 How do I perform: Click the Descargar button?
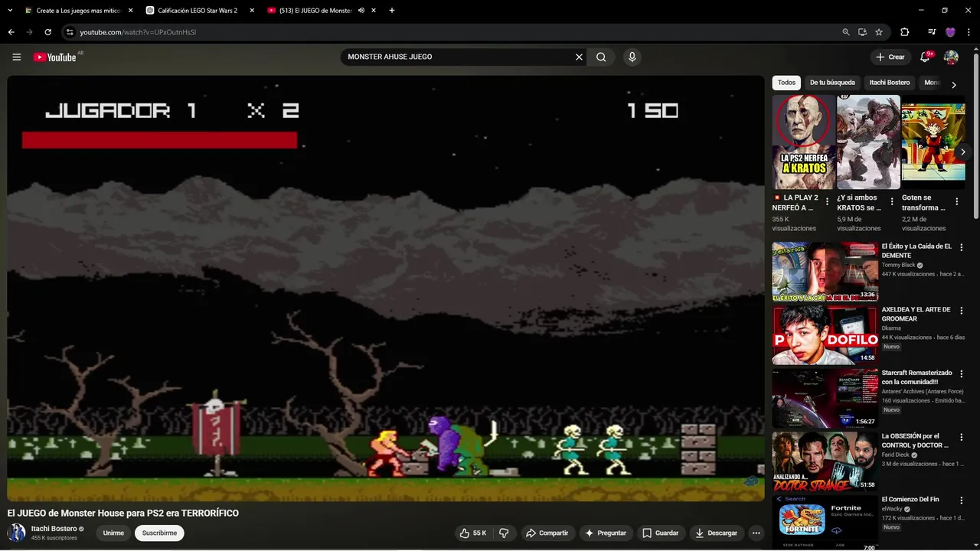pyautogui.click(x=717, y=533)
